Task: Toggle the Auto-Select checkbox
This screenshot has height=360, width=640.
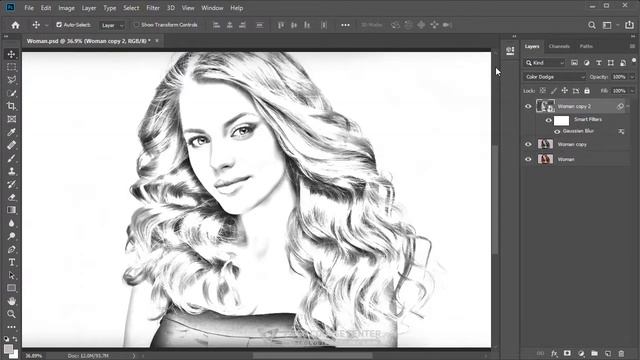Action: (x=59, y=25)
